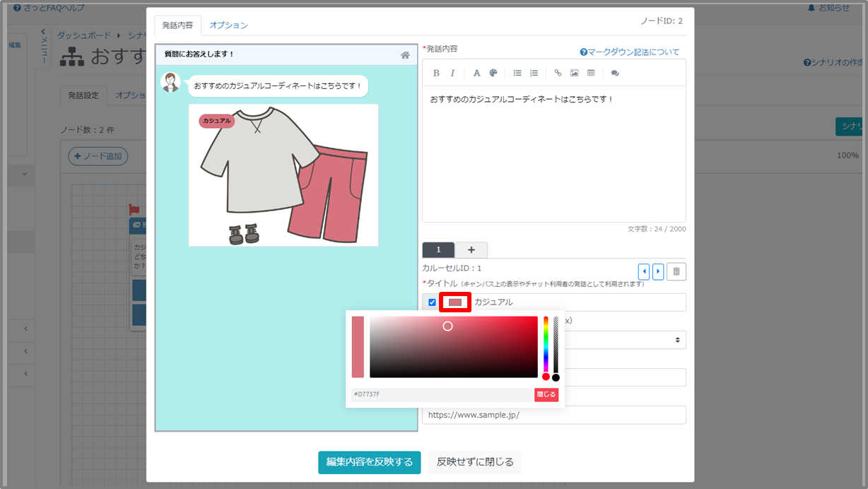The height and width of the screenshot is (489, 868).
Task: Switch to the オプション tab
Action: pos(228,25)
